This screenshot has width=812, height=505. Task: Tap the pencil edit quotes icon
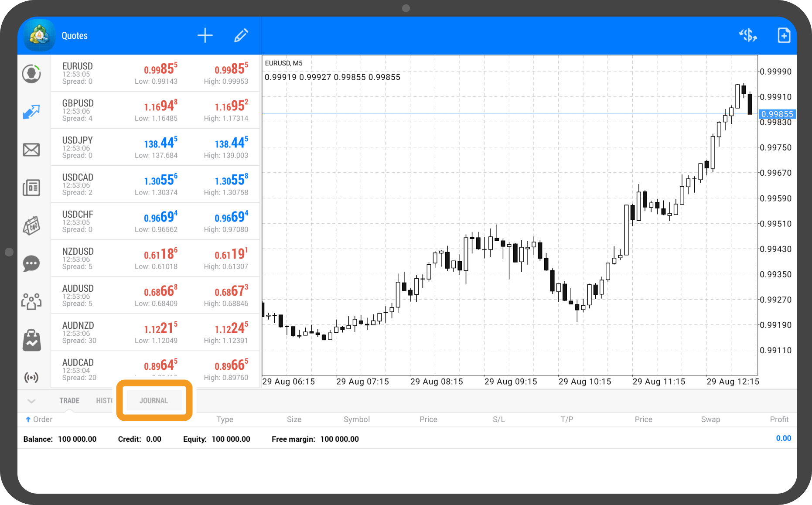pos(241,35)
